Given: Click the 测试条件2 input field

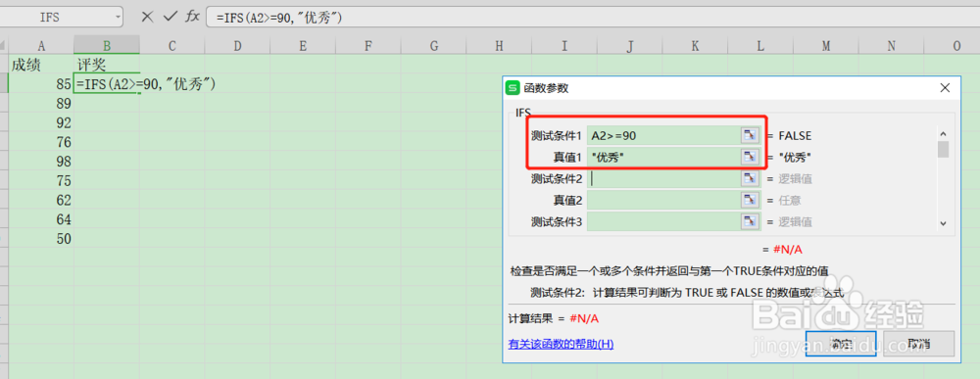Looking at the screenshot, I should [x=663, y=178].
